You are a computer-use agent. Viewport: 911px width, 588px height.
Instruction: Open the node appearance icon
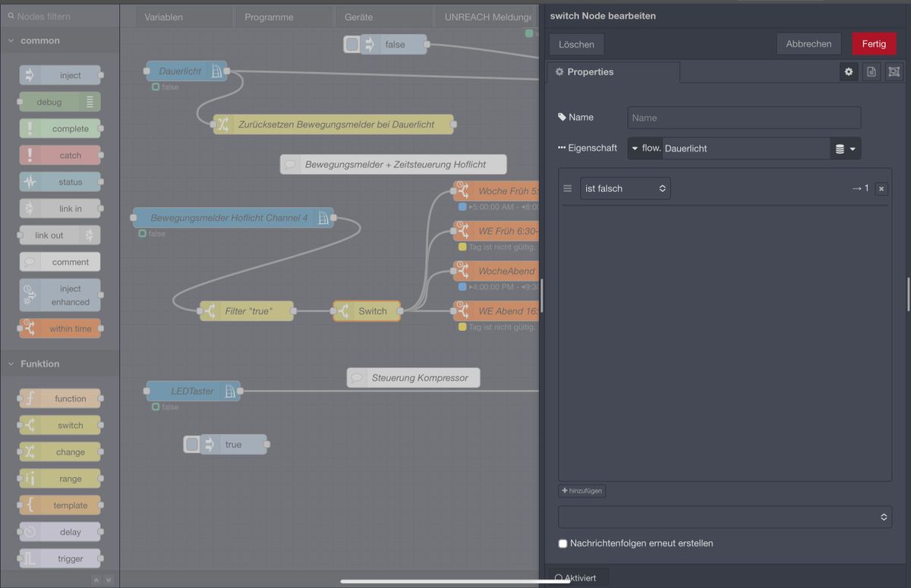[894, 71]
